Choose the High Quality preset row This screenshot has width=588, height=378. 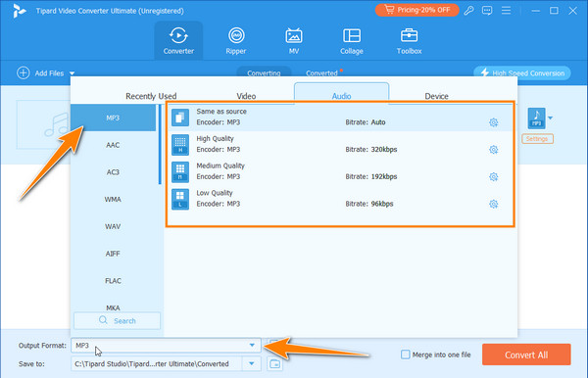click(x=340, y=145)
